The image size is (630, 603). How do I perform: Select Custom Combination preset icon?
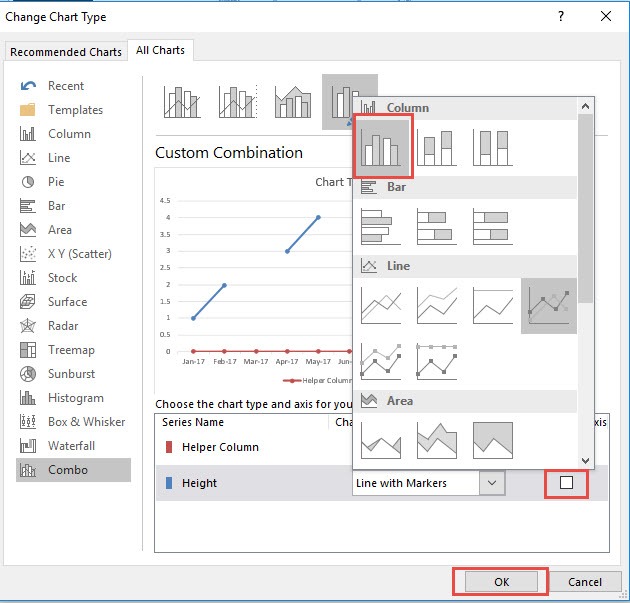338,102
